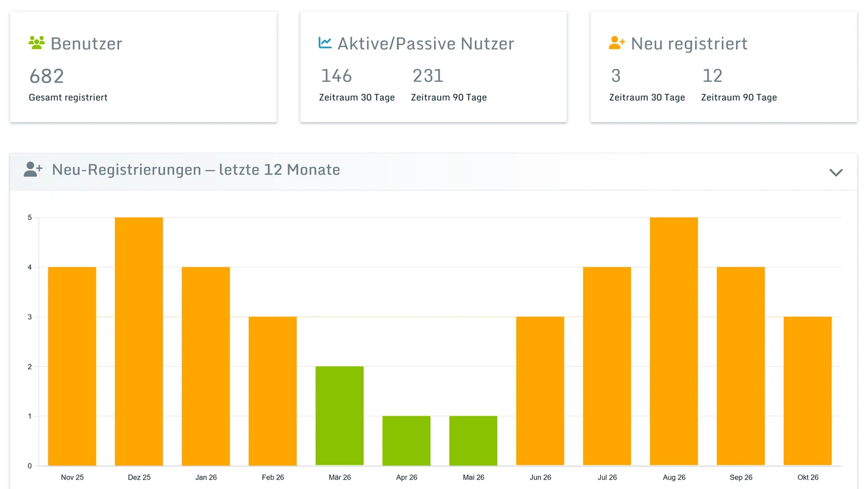868x489 pixels.
Task: Click the Neu registriert card title
Action: [689, 43]
